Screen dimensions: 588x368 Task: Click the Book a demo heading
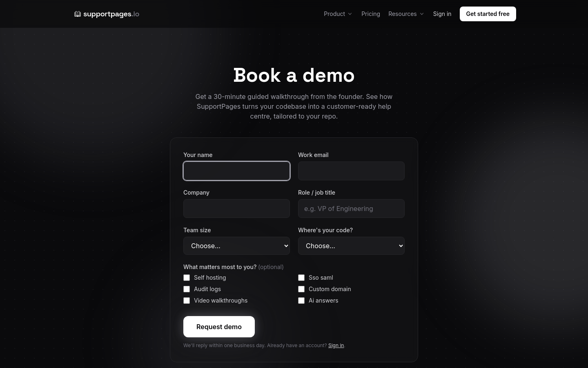pos(294,75)
